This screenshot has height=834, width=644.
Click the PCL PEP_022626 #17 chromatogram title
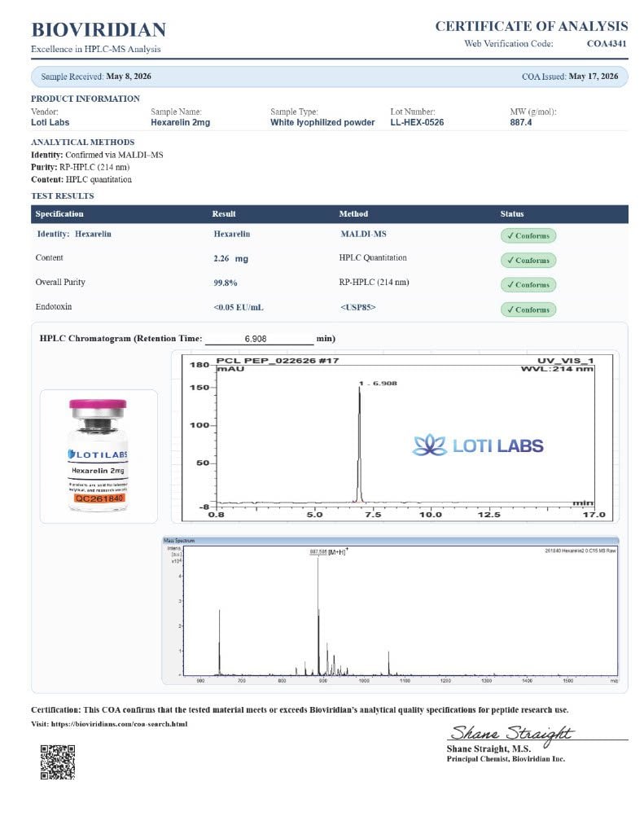(x=278, y=361)
